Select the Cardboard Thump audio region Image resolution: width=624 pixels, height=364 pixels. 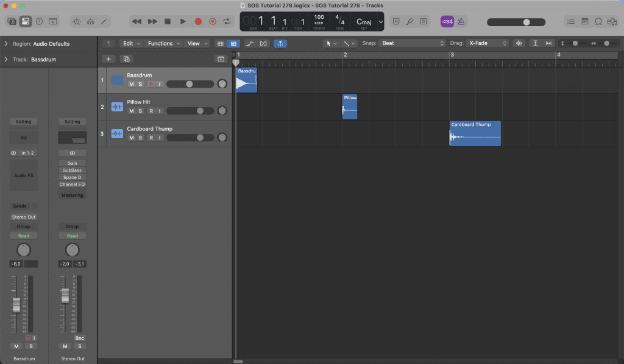[x=475, y=135]
